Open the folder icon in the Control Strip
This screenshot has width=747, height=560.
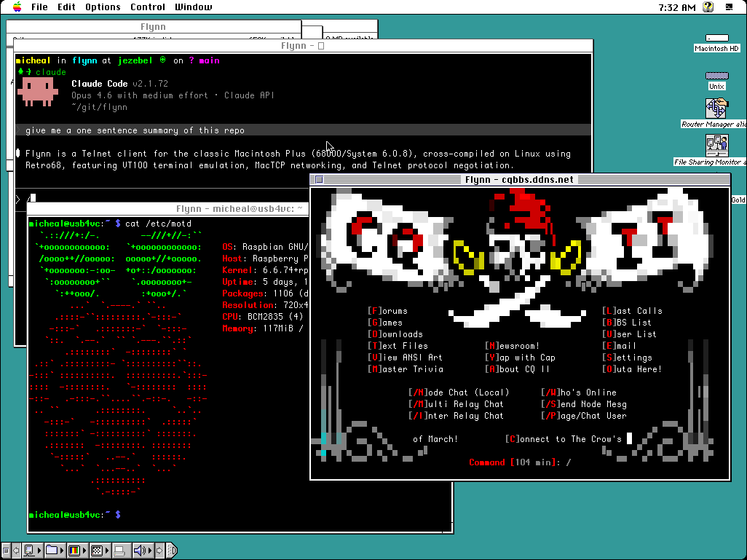pos(51,551)
